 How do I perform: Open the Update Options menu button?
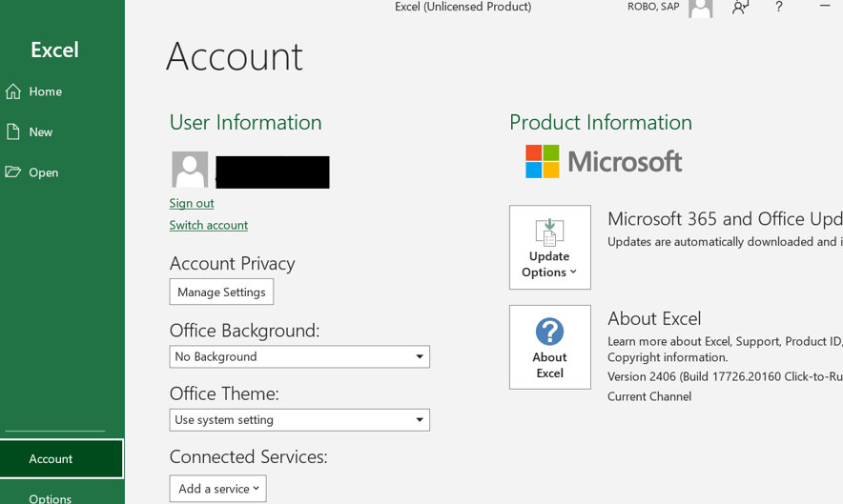click(x=550, y=247)
